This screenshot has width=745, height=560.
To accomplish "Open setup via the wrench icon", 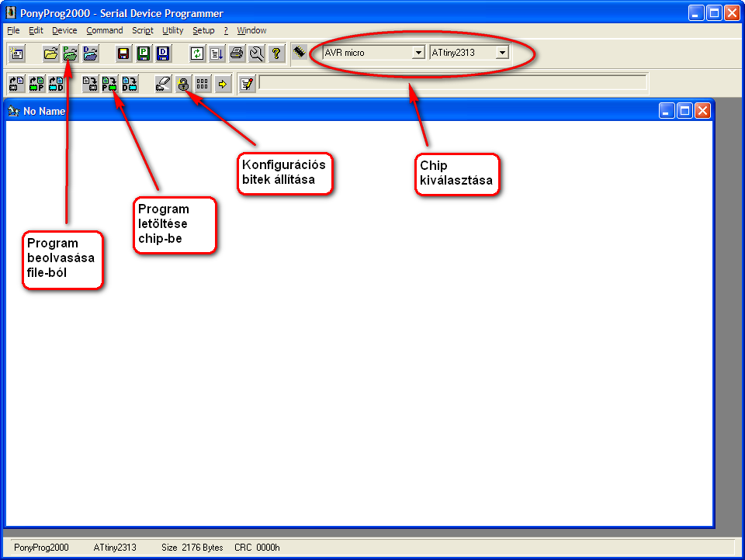I will coord(257,54).
